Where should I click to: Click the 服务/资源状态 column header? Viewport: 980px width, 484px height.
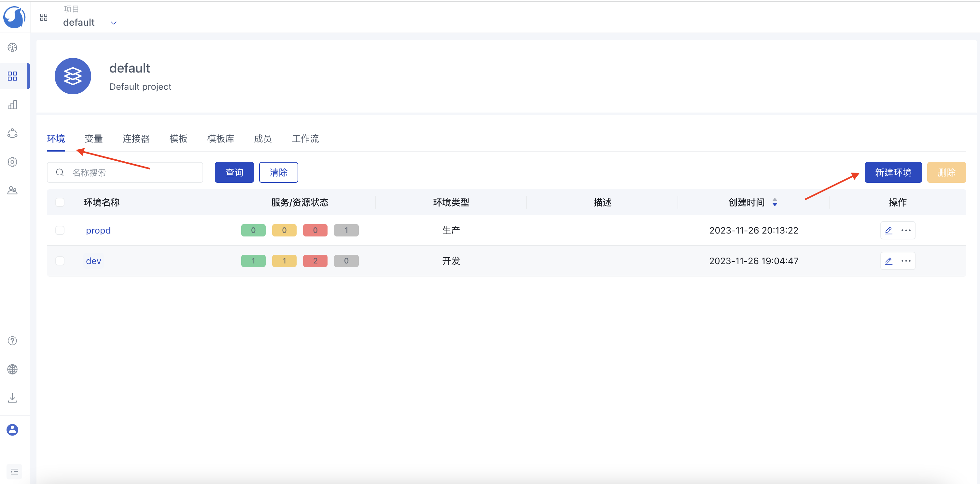click(300, 202)
